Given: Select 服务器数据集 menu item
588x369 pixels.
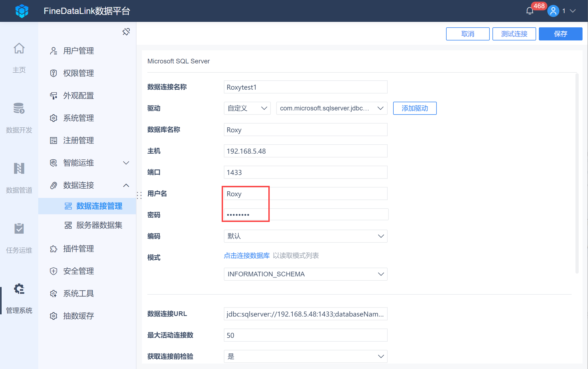Looking at the screenshot, I should tap(99, 225).
